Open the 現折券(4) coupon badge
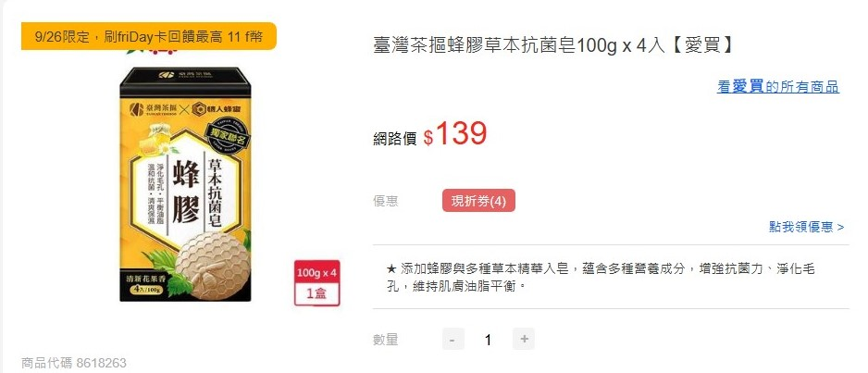The image size is (868, 373). click(478, 201)
